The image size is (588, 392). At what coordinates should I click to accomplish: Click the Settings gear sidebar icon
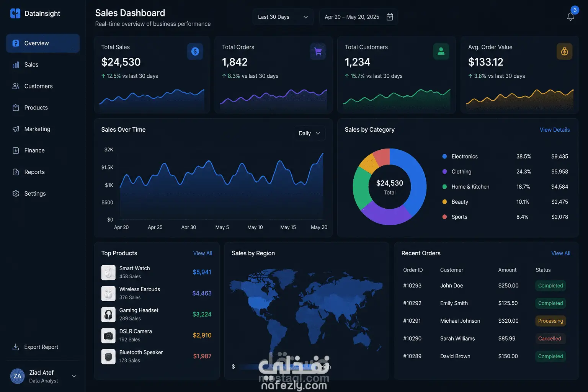click(16, 194)
